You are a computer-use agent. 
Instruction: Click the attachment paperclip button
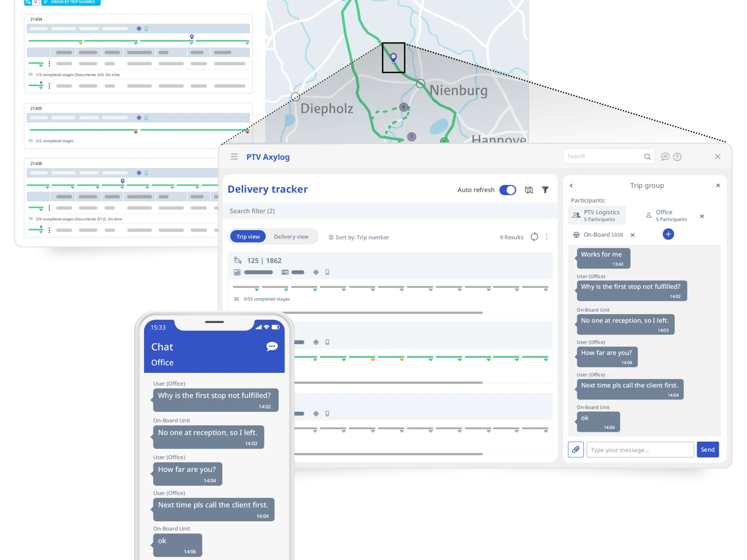click(x=575, y=450)
